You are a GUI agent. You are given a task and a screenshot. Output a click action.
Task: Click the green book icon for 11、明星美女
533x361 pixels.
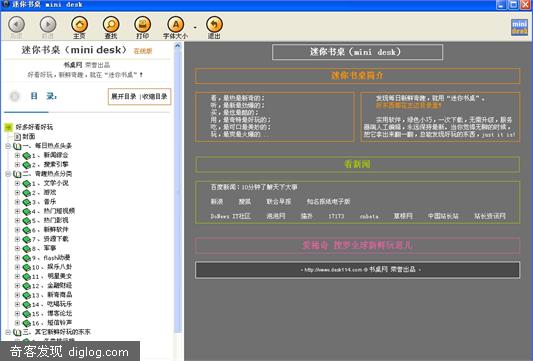point(27,277)
